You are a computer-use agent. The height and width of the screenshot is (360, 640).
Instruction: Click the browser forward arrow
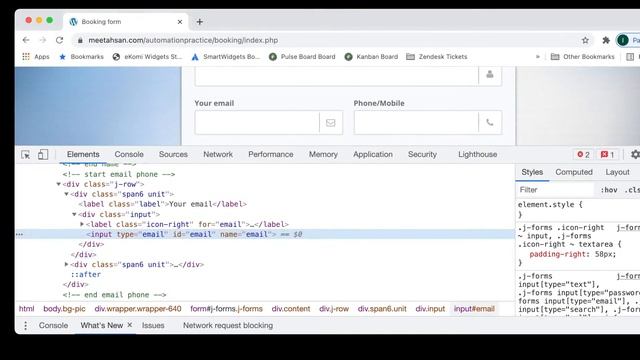(x=43, y=40)
